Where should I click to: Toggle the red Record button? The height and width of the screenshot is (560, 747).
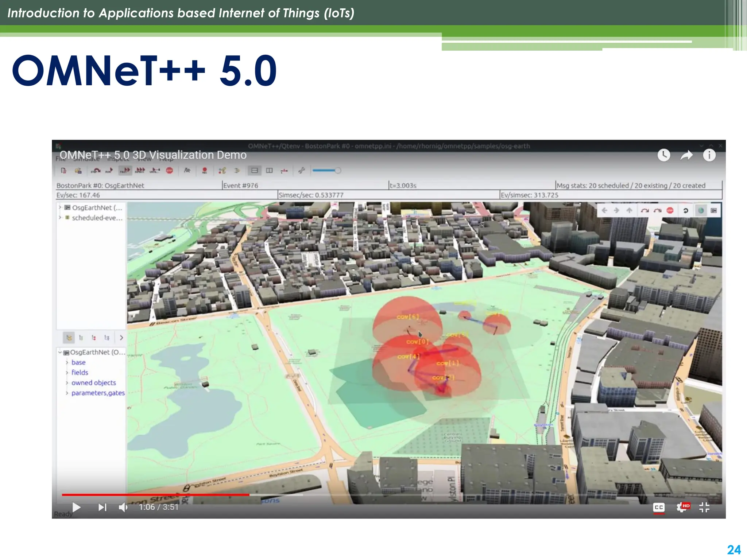point(205,170)
